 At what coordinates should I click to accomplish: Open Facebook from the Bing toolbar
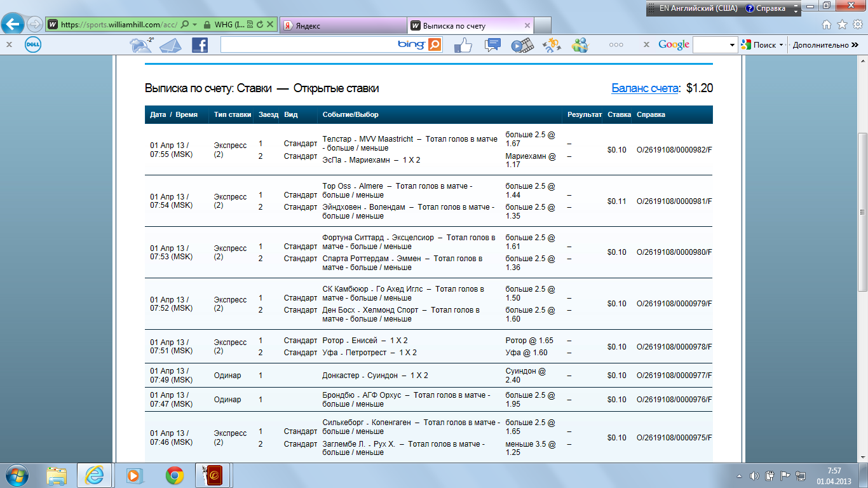pos(200,45)
